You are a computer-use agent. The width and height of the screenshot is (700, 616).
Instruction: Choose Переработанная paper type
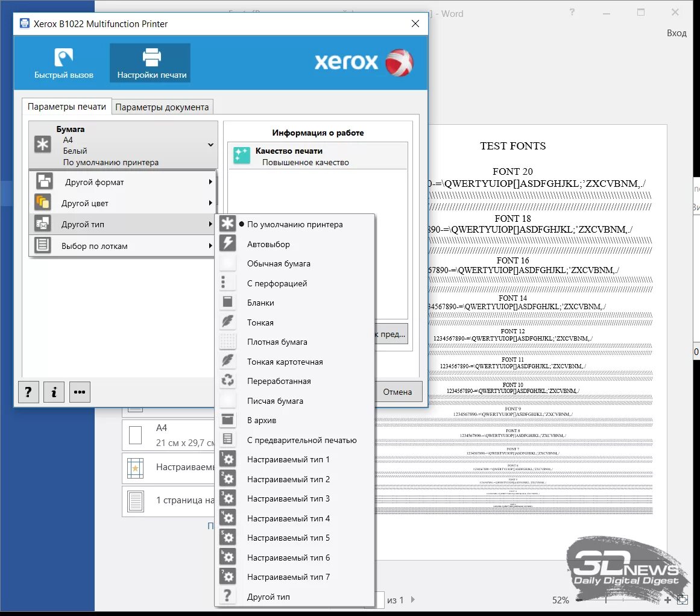(x=295, y=381)
